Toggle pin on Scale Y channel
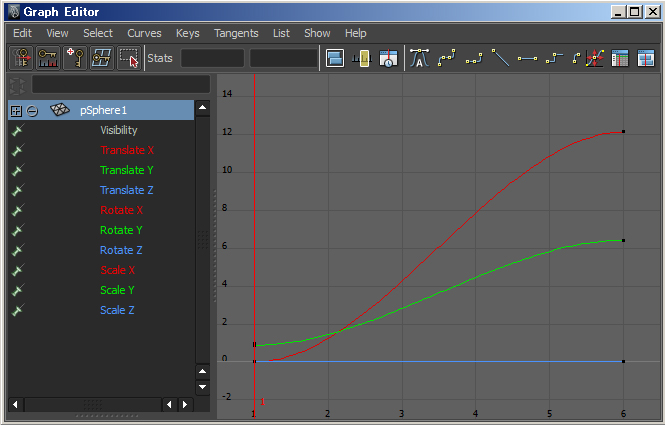The image size is (665, 425). 17,290
